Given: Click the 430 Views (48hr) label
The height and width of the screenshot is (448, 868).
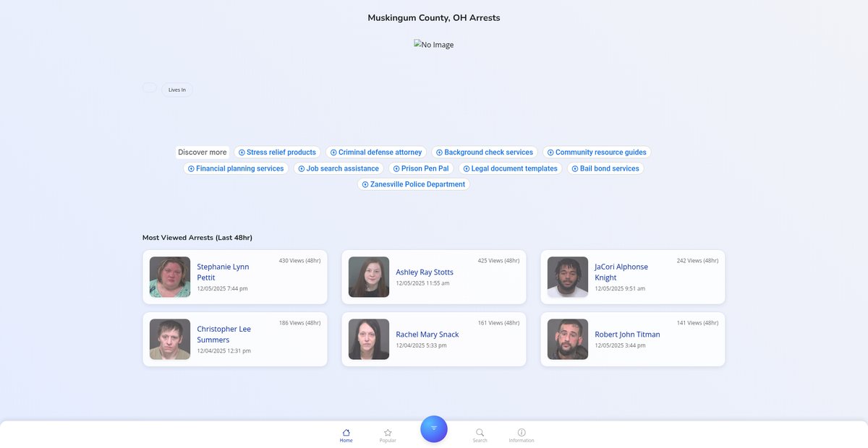Looking at the screenshot, I should click(299, 261).
